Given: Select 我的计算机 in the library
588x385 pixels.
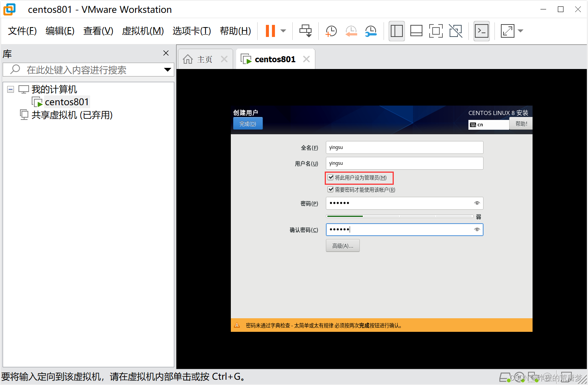Looking at the screenshot, I should click(x=54, y=89).
